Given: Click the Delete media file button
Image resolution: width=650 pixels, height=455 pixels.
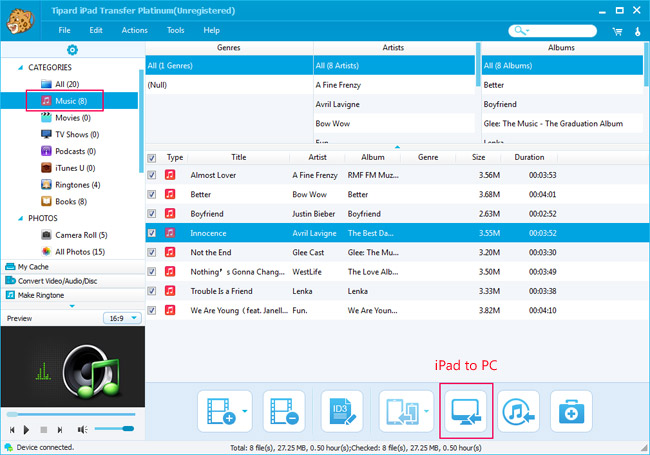Looking at the screenshot, I should (x=284, y=411).
